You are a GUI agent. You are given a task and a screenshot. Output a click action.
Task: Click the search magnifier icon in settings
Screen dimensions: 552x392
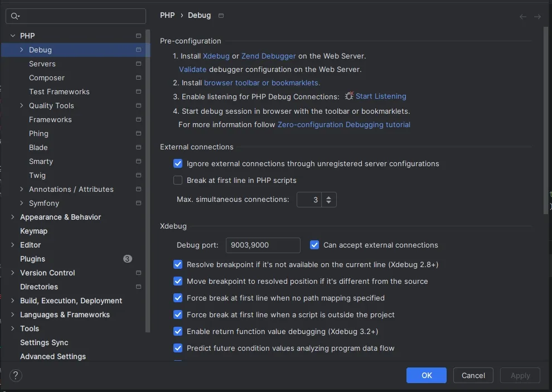tap(15, 16)
